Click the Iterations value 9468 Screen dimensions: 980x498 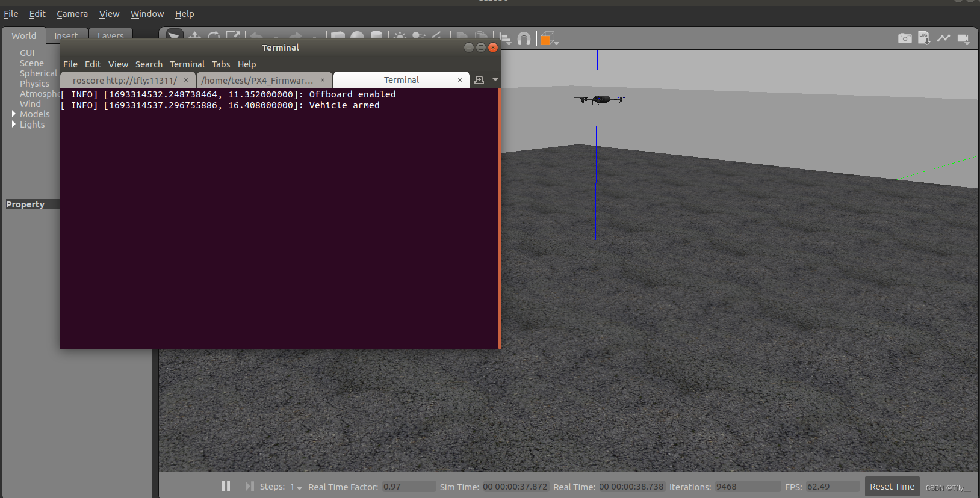coord(747,487)
